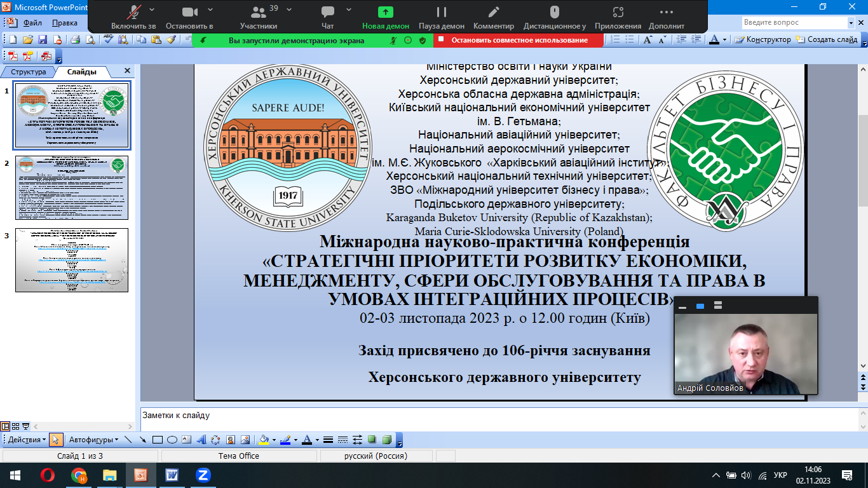Insert Clip Art from the drawing toolbar
The image size is (868, 488).
[230, 440]
